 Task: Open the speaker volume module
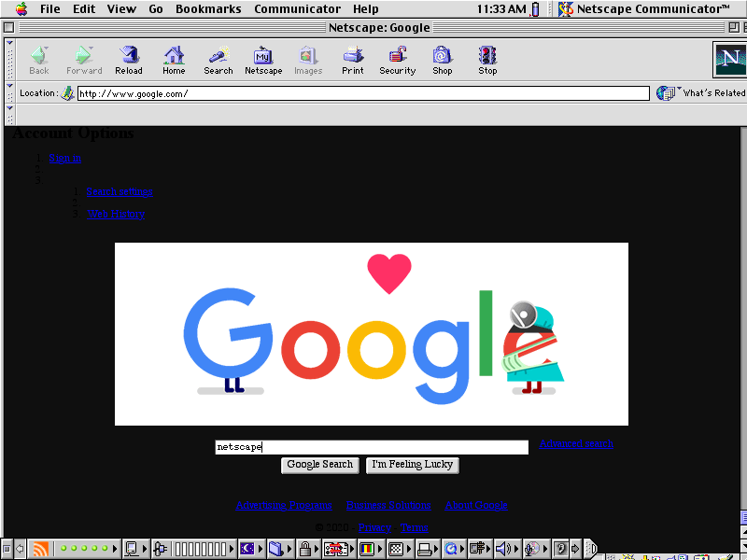(x=507, y=549)
